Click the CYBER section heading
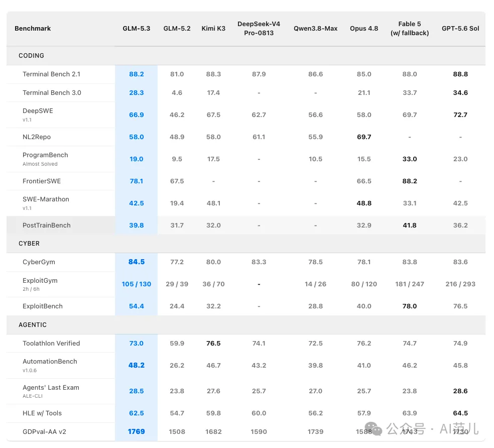This screenshot has height=448, width=494. pyautogui.click(x=29, y=244)
